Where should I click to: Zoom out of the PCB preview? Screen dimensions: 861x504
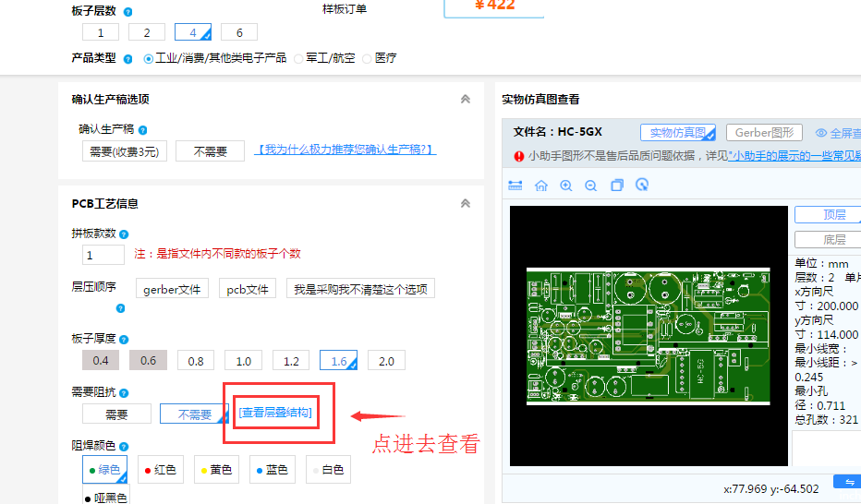[x=591, y=186]
